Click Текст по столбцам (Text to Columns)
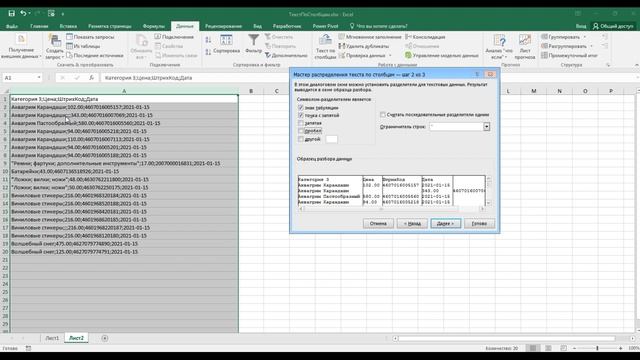 click(x=325, y=47)
